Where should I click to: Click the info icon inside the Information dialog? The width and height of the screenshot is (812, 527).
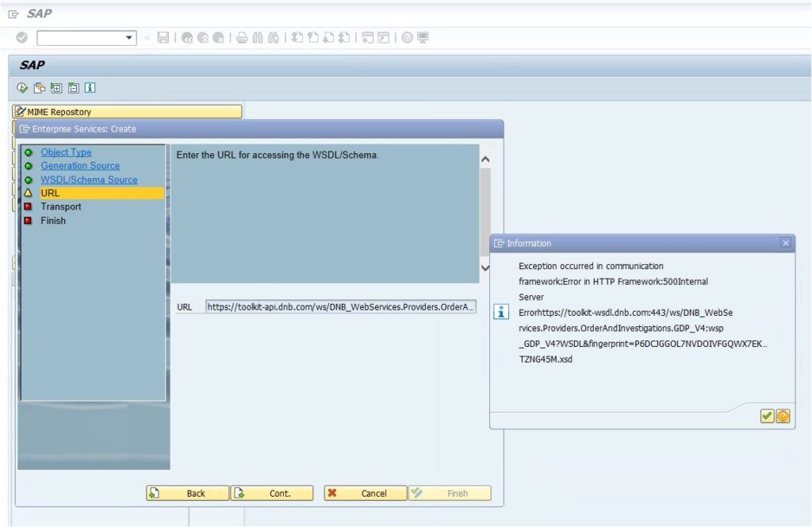click(501, 312)
